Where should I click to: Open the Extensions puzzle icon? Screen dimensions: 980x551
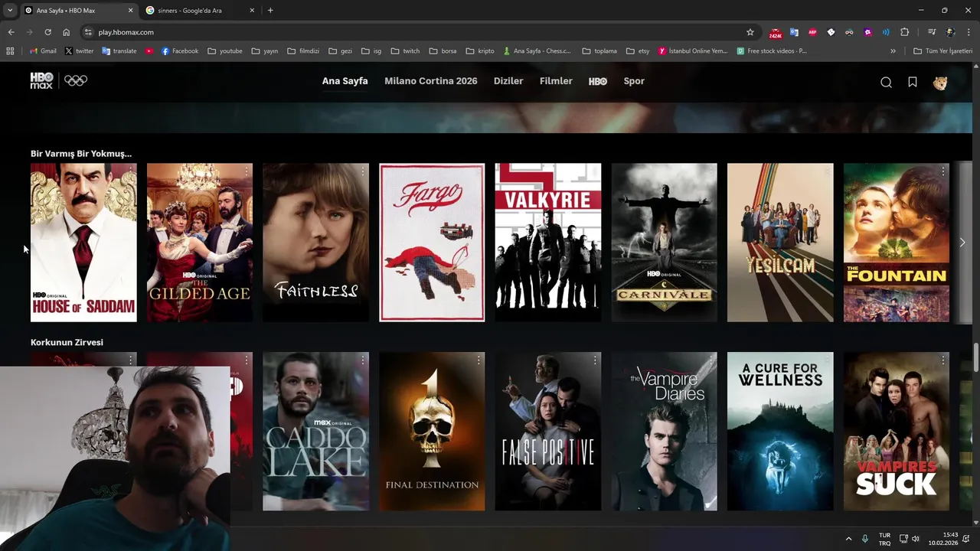[904, 32]
